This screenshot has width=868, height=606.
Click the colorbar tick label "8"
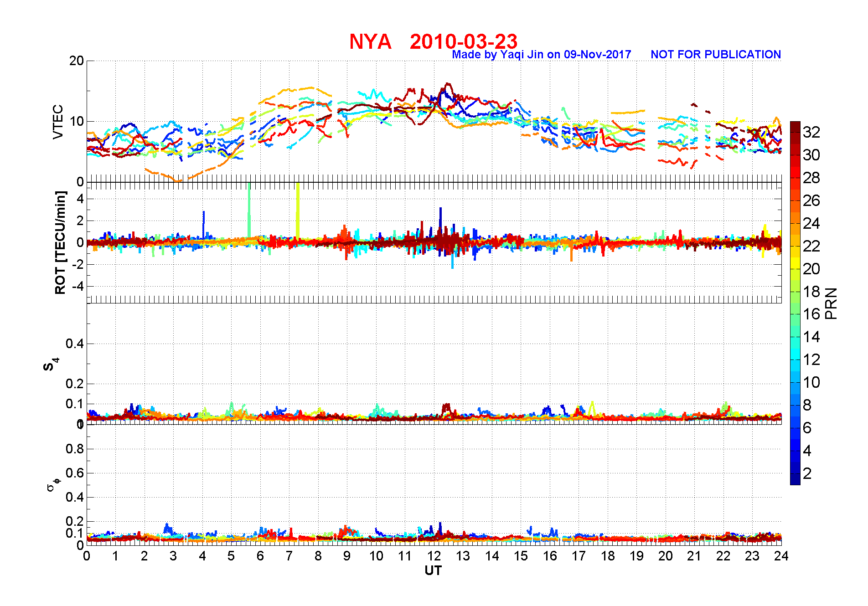coord(807,405)
